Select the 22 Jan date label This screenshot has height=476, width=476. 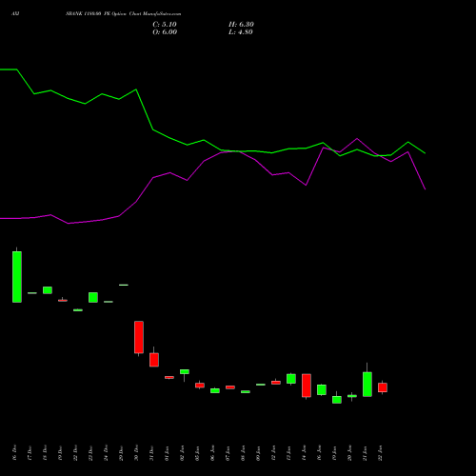[x=380, y=453]
